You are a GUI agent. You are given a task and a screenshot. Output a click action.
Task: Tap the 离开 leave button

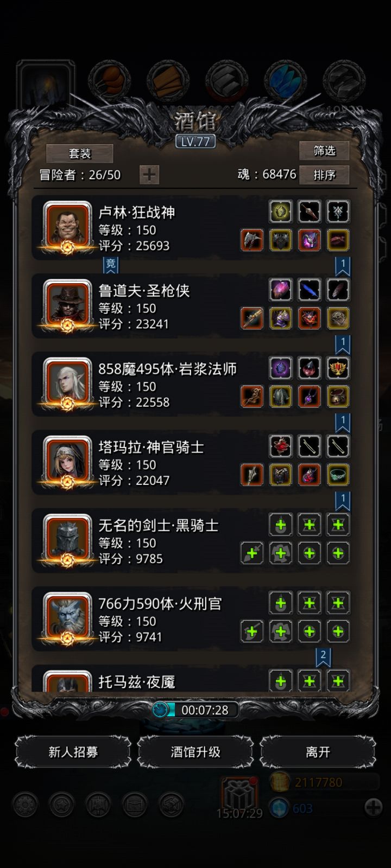click(x=318, y=752)
